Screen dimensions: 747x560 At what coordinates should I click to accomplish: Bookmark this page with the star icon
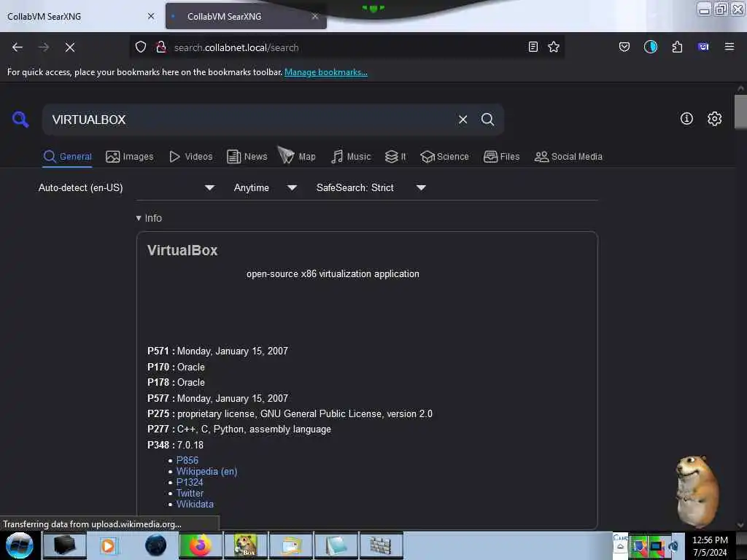click(x=554, y=47)
